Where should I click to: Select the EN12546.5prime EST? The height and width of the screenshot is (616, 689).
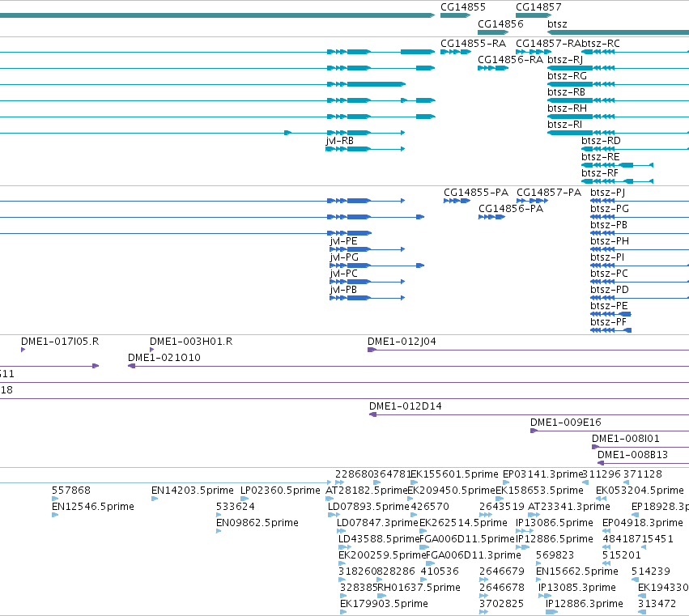tap(93, 507)
